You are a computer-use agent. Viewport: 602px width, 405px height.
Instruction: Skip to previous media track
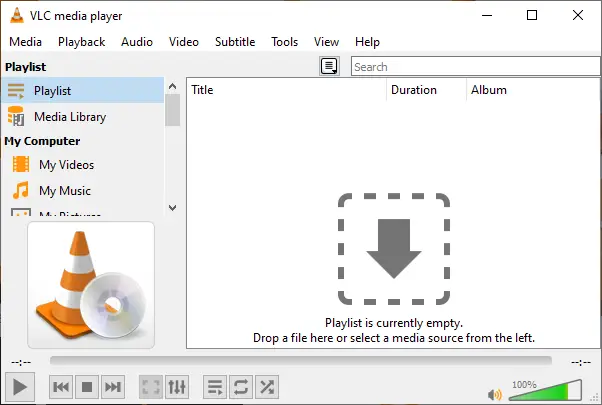click(61, 387)
